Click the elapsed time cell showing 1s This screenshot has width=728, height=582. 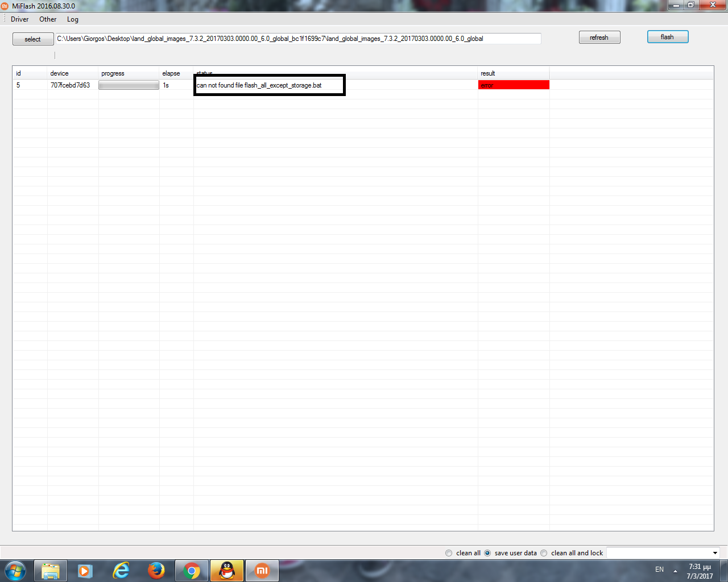coord(176,85)
